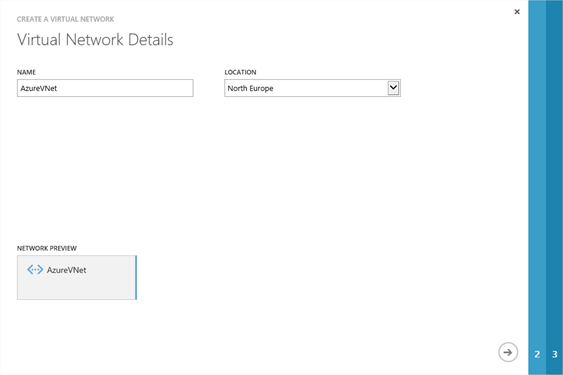Click the blue edge of preview tile
This screenshot has height=375, width=563.
pyautogui.click(x=136, y=277)
